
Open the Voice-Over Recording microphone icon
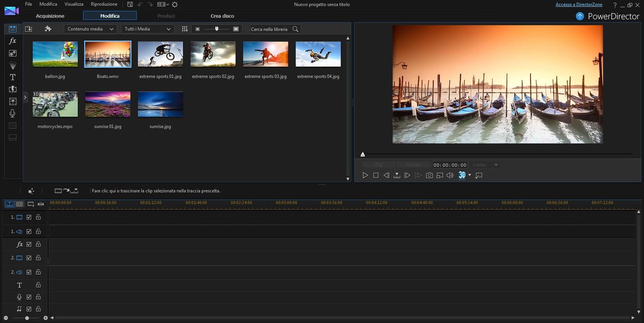tap(13, 114)
